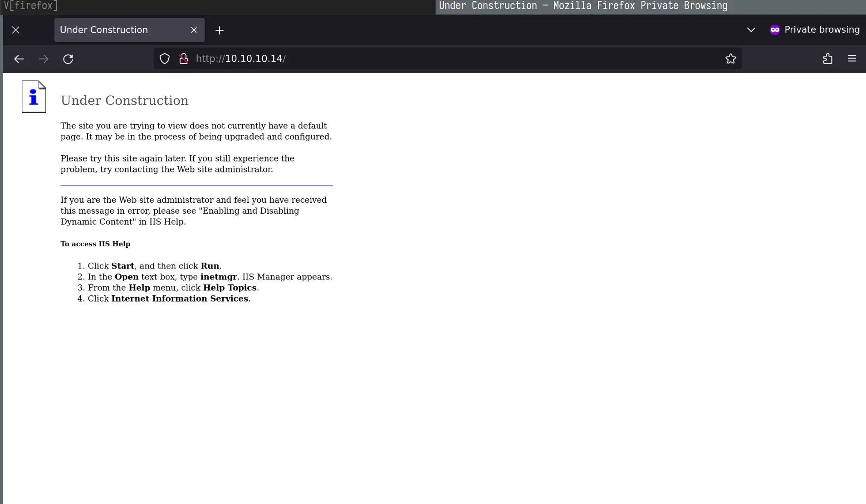The height and width of the screenshot is (504, 866).
Task: Expand the list all tabs chevron
Action: (751, 30)
